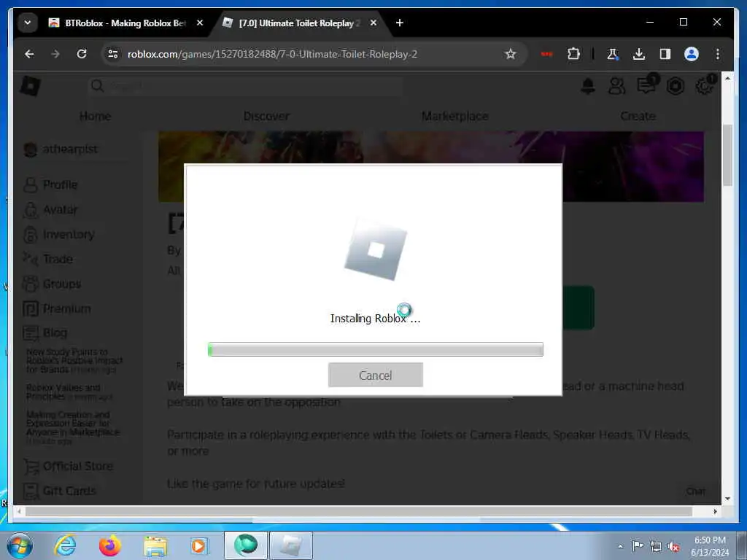Expand the tab search dropdown
The image size is (747, 560).
28,23
